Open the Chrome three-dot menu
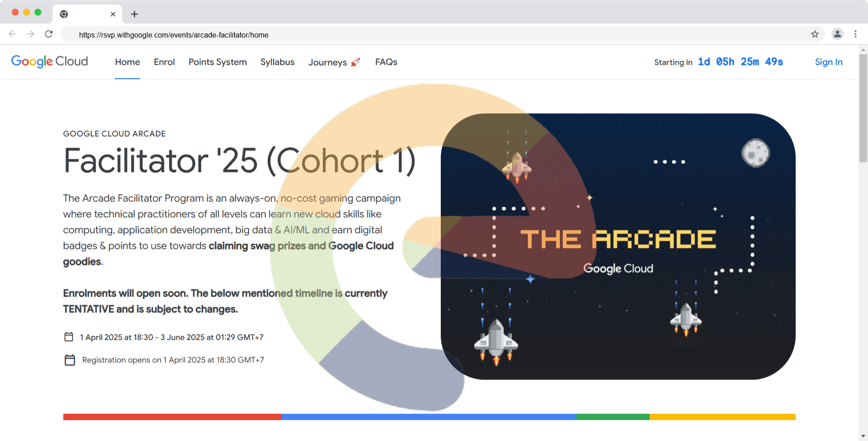 click(855, 34)
